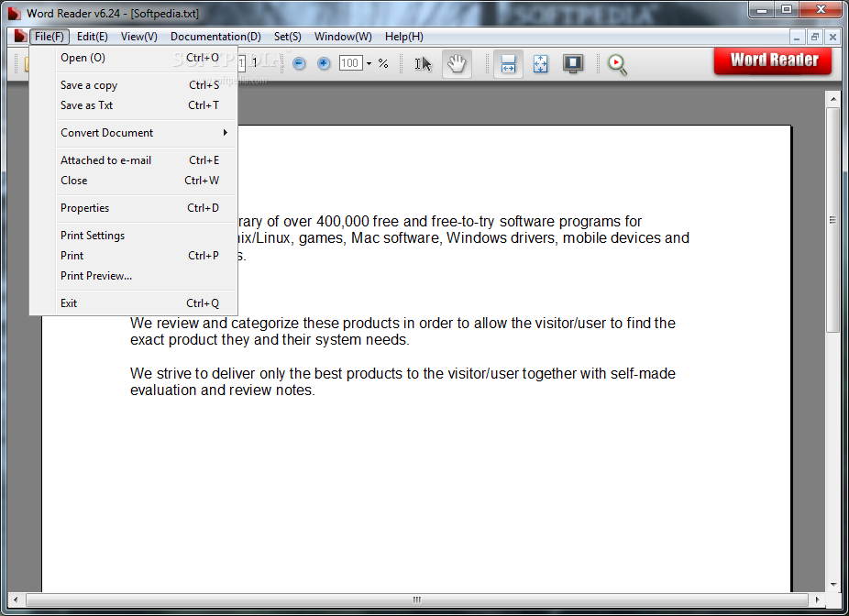Select the text selection cursor tool

[x=423, y=64]
